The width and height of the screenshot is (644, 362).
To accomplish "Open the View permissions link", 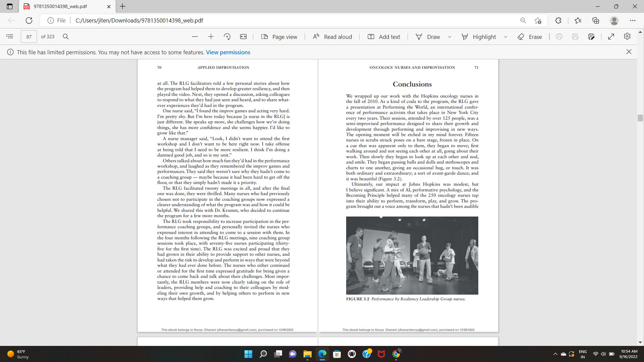I will click(228, 52).
